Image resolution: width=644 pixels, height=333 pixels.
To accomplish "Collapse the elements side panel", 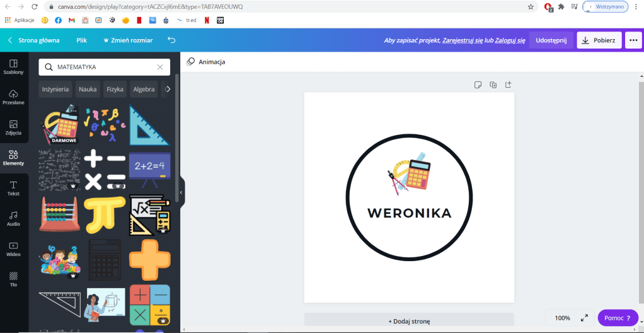I will coord(181,192).
